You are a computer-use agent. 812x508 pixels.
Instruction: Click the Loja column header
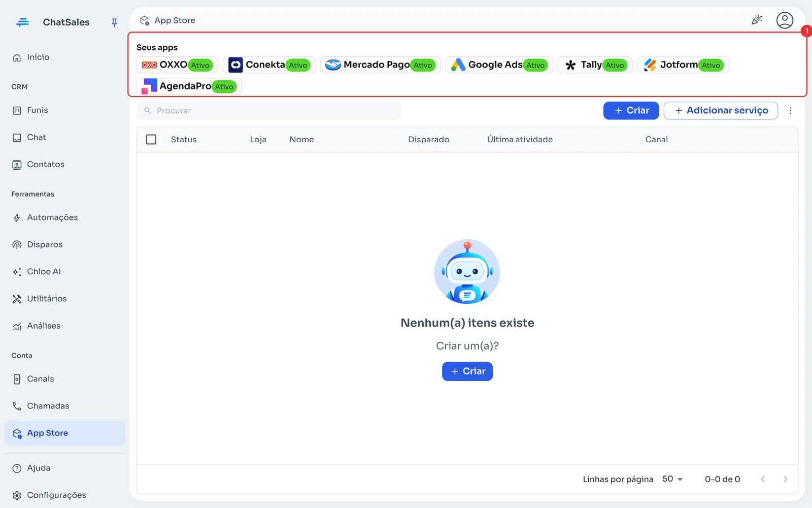tap(258, 140)
